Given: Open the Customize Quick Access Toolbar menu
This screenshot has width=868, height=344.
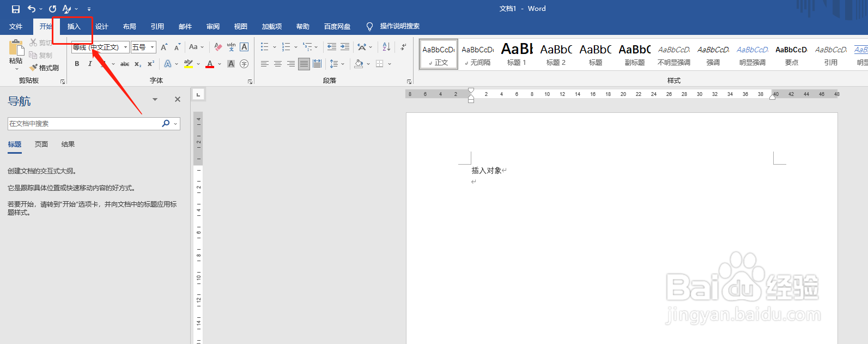Looking at the screenshot, I should tap(89, 9).
